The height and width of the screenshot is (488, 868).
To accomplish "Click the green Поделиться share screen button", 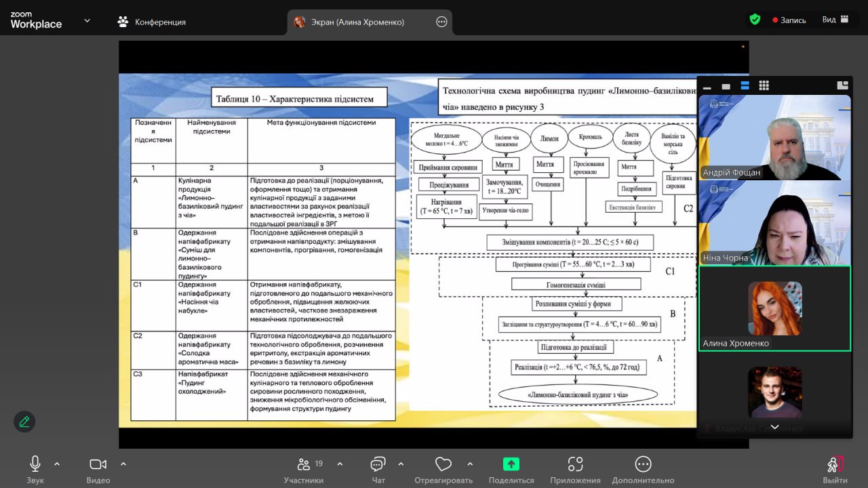I will coord(511,469).
